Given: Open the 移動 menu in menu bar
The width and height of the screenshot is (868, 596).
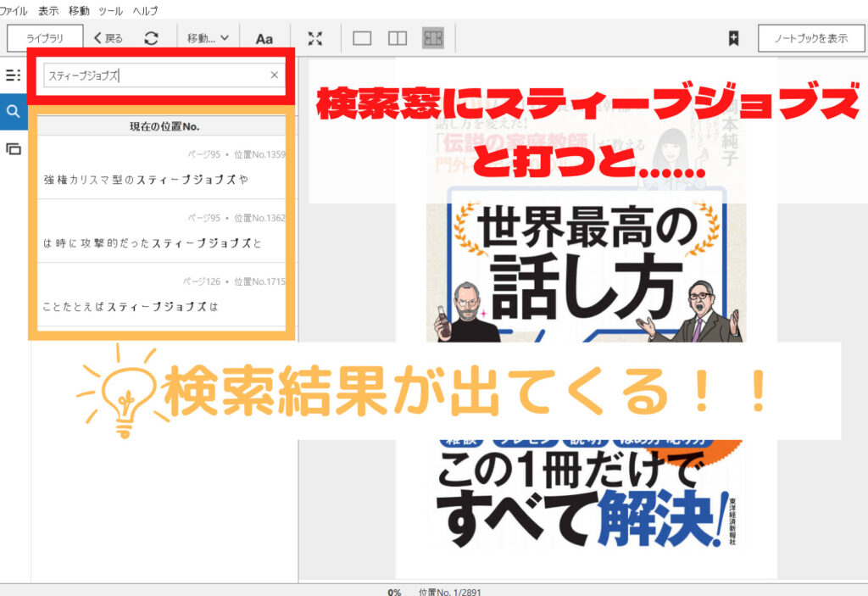Looking at the screenshot, I should 79,10.
